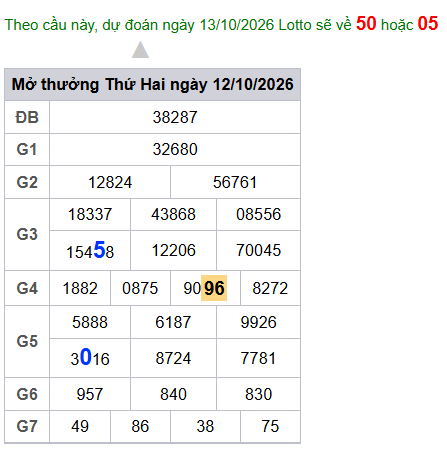
Task: Click G7 number 86
Action: [x=140, y=426]
